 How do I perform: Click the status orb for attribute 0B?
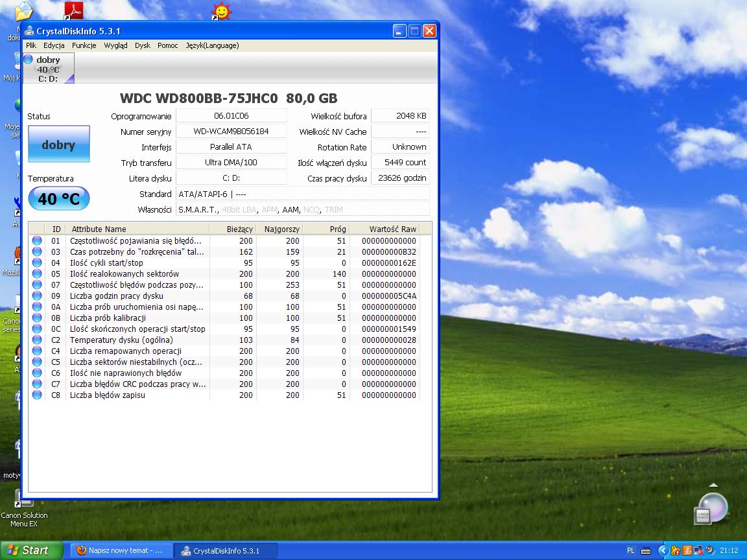click(x=37, y=318)
